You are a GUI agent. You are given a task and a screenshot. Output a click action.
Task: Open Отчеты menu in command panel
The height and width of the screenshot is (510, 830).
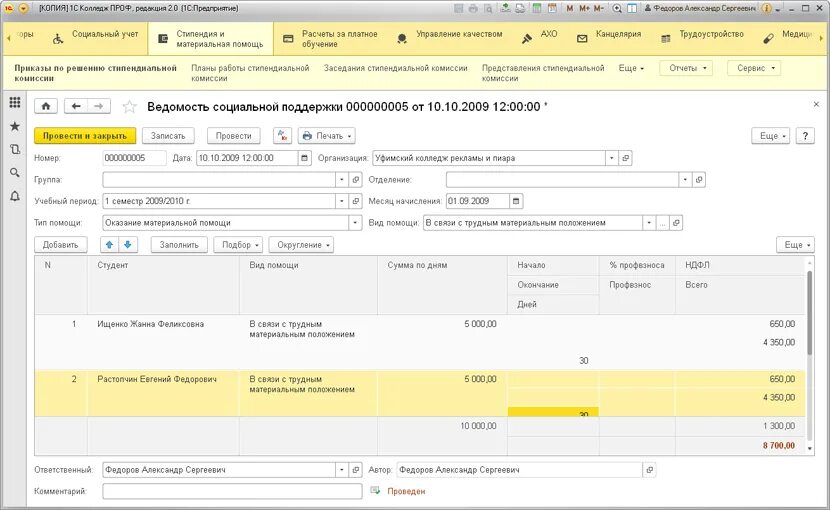687,68
